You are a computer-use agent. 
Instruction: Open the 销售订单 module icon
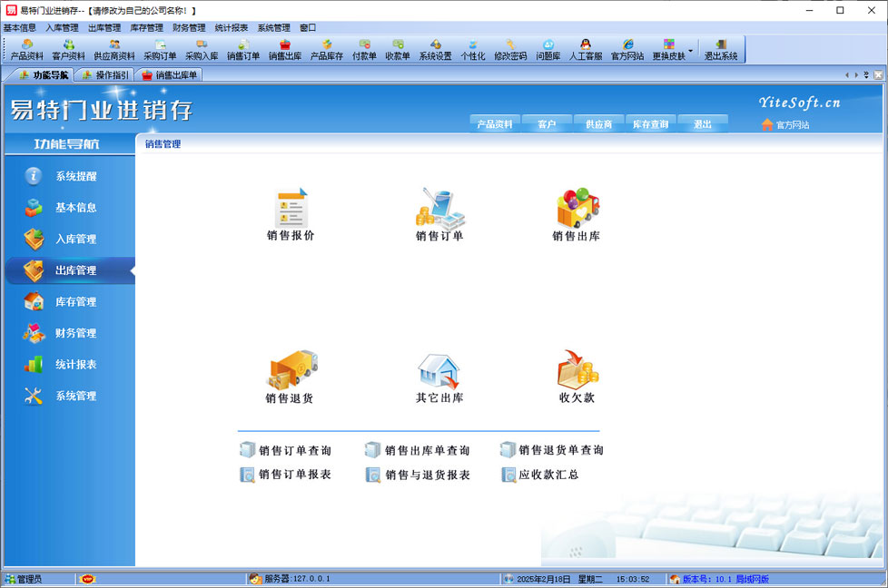click(439, 211)
